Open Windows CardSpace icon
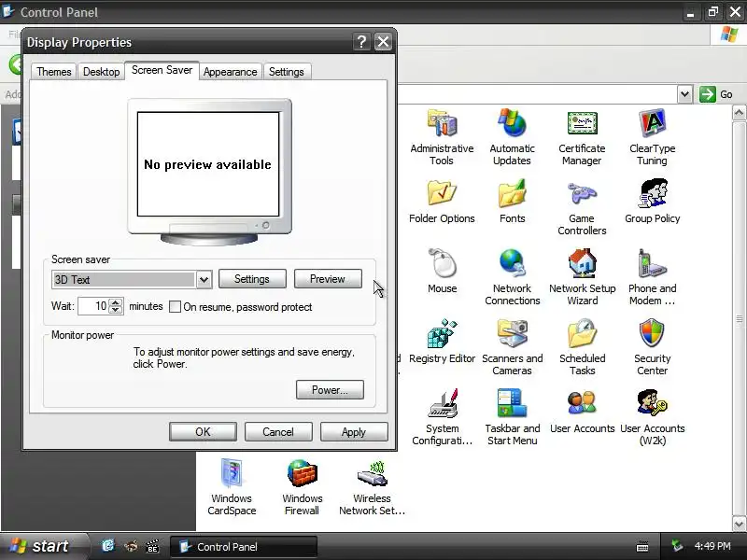This screenshot has width=747, height=560. click(232, 473)
